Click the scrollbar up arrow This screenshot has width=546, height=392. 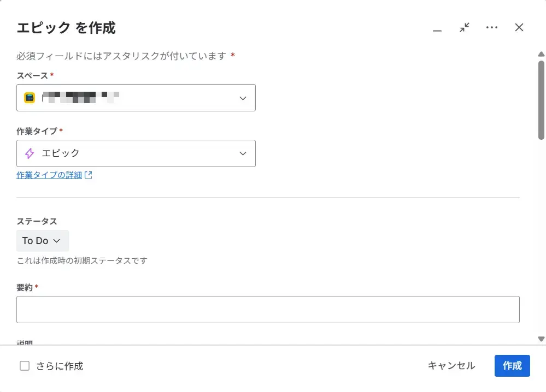541,54
